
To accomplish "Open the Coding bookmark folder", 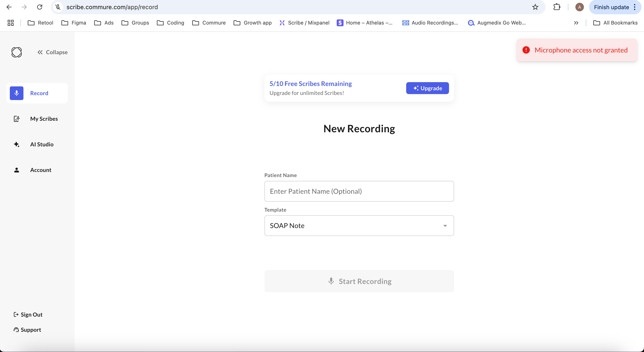I will (170, 23).
